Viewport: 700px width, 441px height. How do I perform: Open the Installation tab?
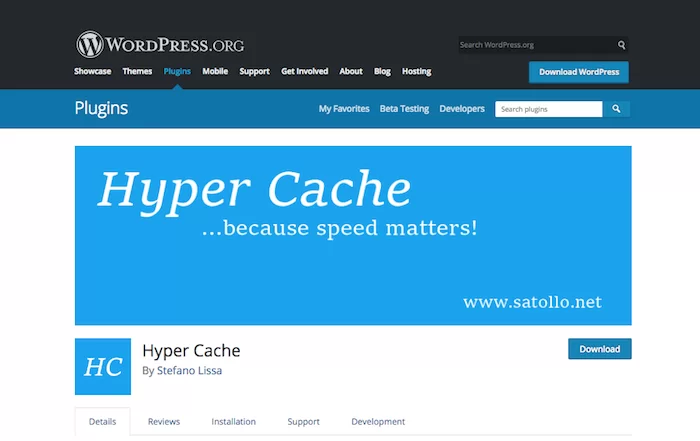point(234,422)
